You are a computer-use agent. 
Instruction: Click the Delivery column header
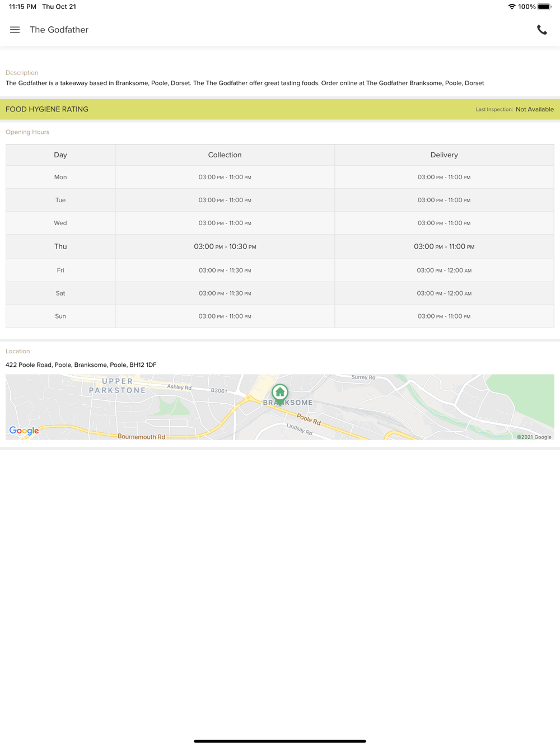(444, 155)
